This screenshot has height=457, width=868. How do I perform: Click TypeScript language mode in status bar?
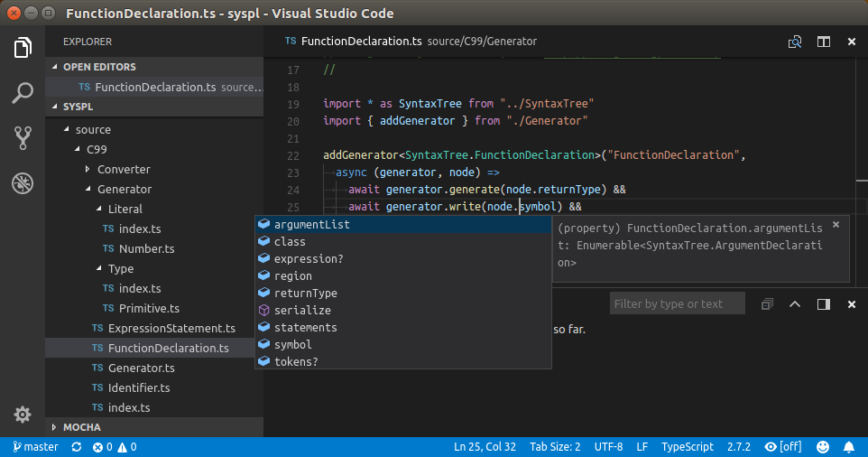687,447
